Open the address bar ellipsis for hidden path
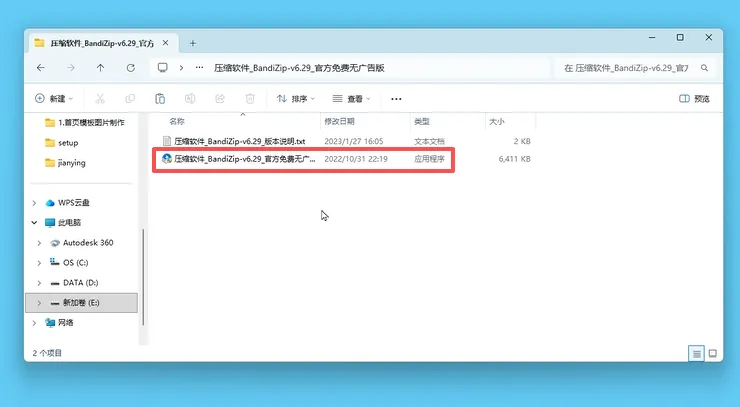The image size is (740, 407). tap(200, 68)
